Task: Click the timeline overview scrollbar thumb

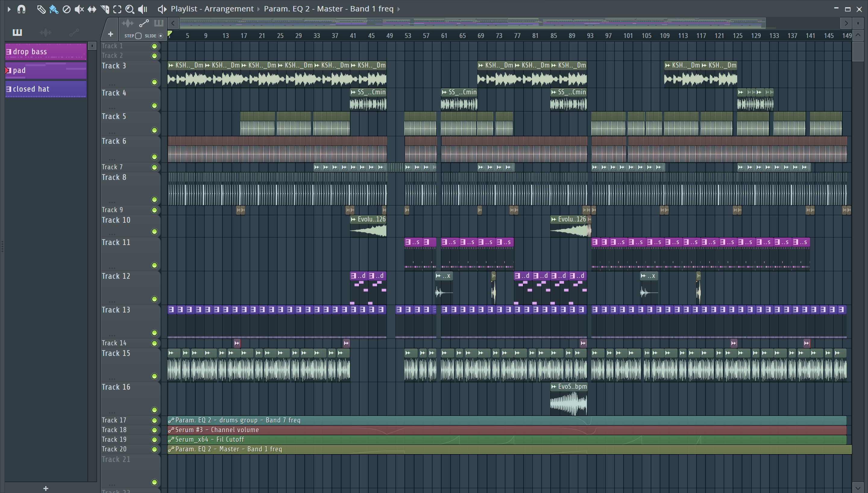Action: pos(473,23)
